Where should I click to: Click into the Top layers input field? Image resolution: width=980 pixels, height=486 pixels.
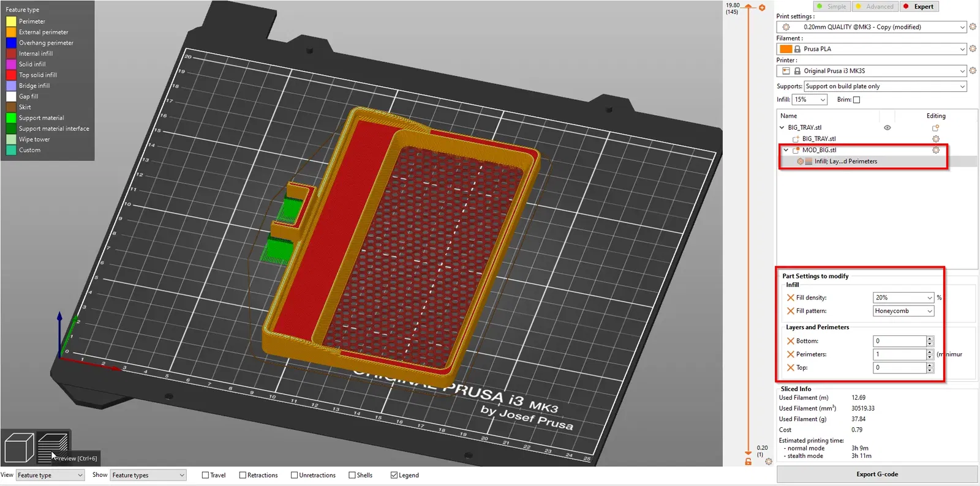[x=899, y=368]
